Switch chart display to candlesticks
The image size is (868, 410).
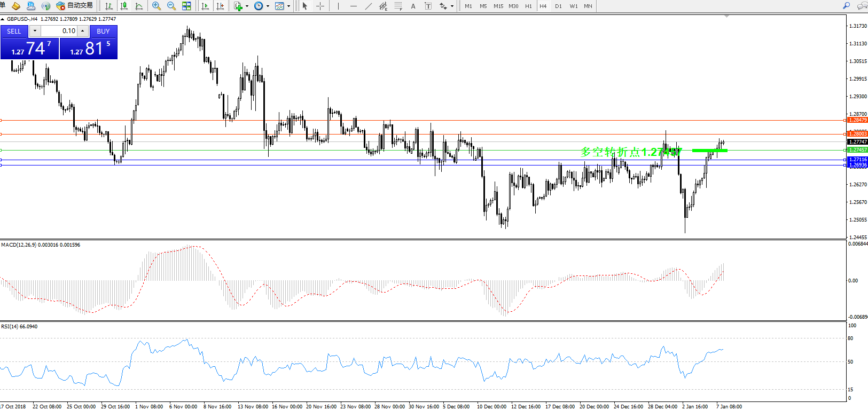124,6
